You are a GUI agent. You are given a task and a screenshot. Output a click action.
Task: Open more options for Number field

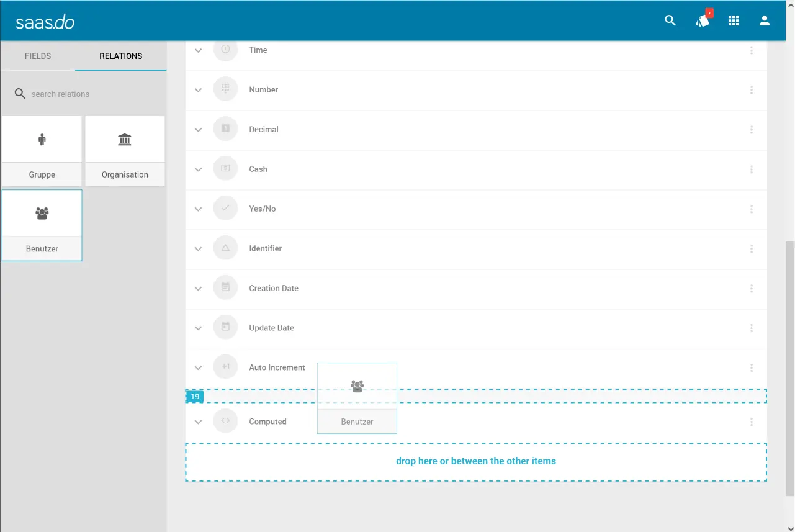(752, 90)
